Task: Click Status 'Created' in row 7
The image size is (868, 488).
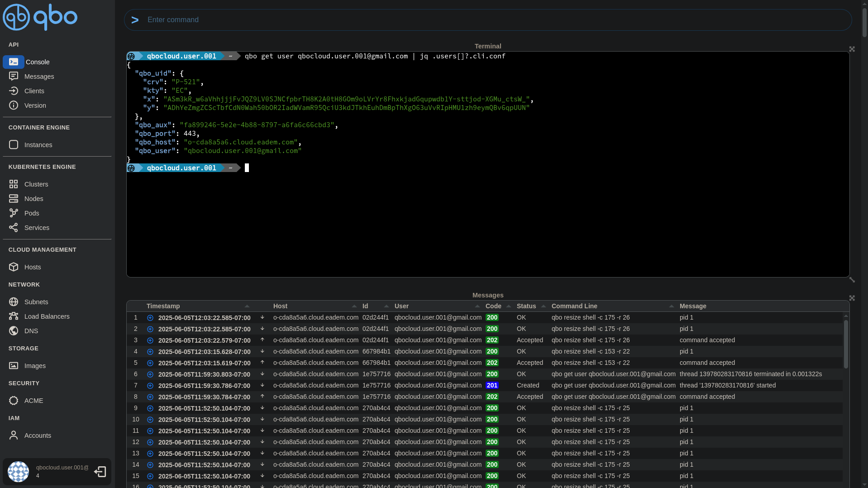Action: click(528, 385)
